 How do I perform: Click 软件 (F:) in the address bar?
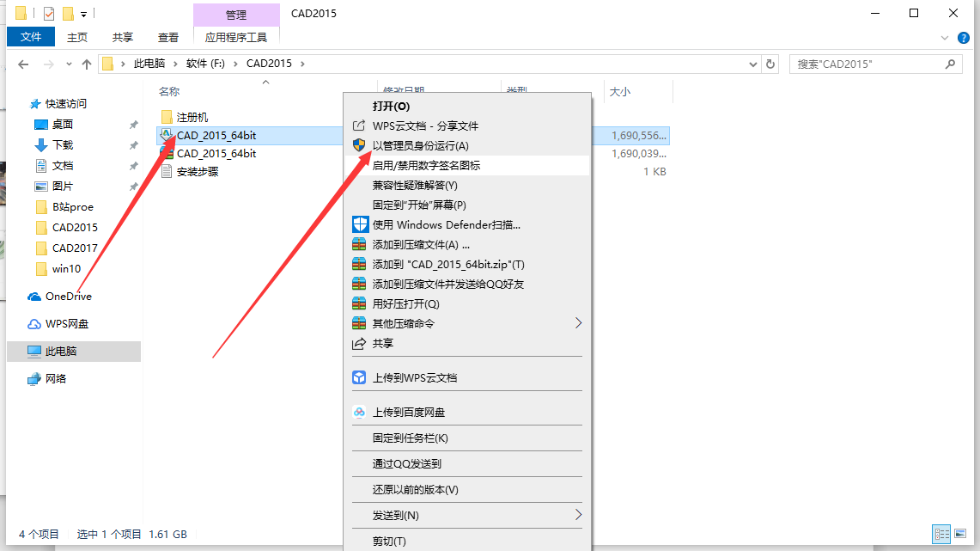coord(205,64)
